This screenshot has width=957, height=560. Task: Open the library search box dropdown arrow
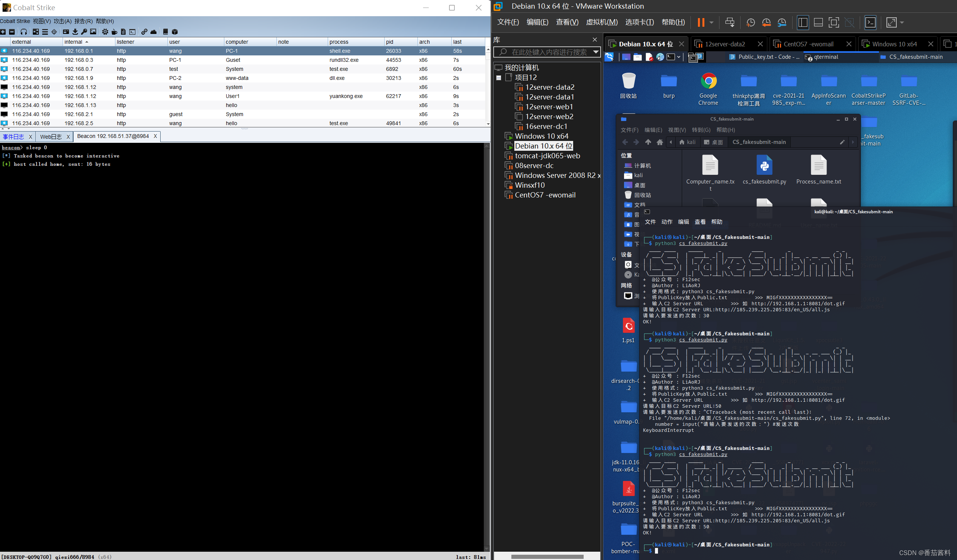pyautogui.click(x=595, y=52)
